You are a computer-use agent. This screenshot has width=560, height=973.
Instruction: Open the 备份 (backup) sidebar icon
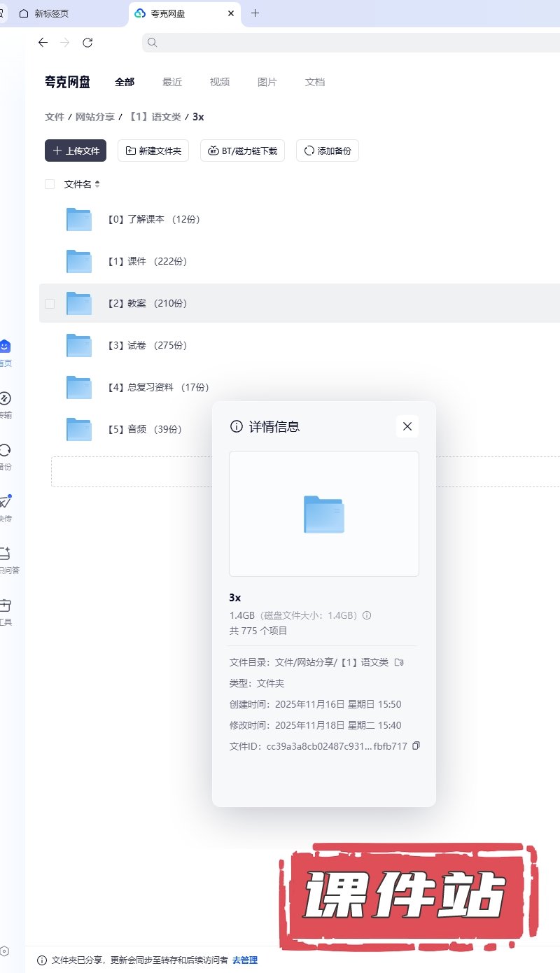click(5, 451)
